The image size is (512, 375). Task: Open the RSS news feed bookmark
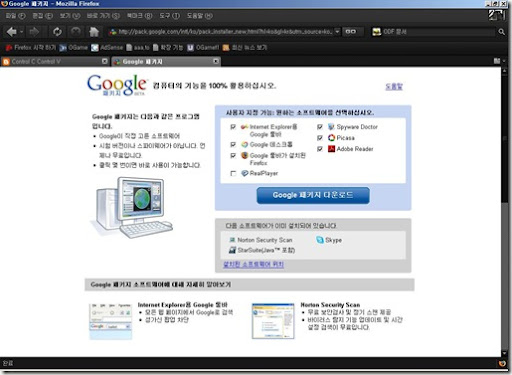pos(245,48)
